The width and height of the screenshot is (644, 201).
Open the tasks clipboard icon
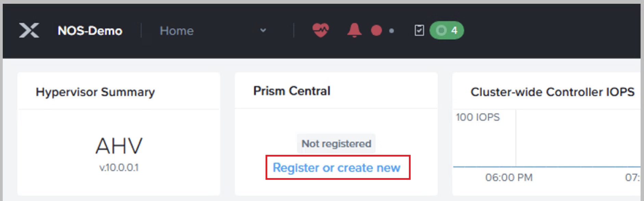[x=419, y=30]
